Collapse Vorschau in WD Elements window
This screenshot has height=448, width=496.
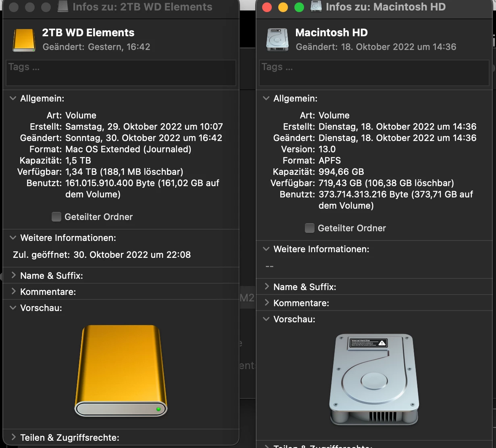(x=13, y=308)
